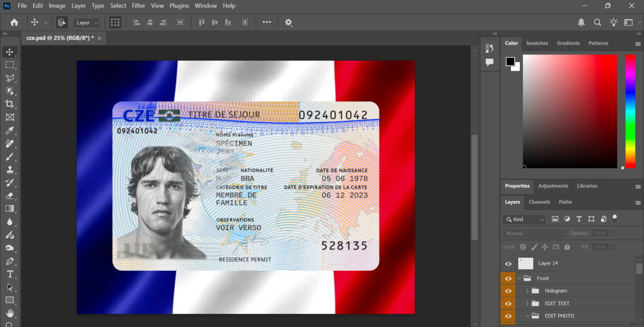Screen dimensions: 644x327
Task: Select the Eyedropper tool
Action: pyautogui.click(x=10, y=130)
